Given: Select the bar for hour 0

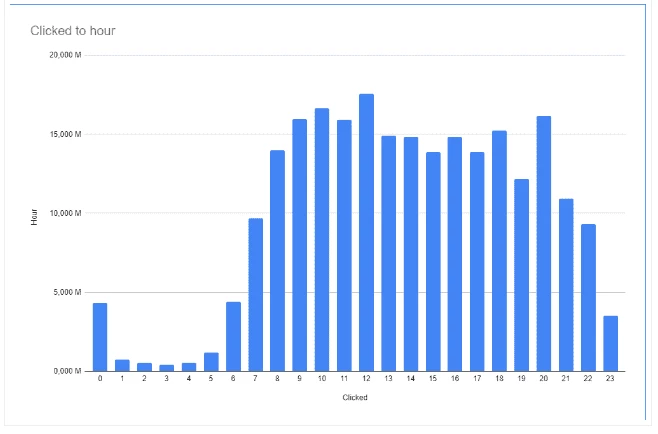Looking at the screenshot, I should point(100,337).
